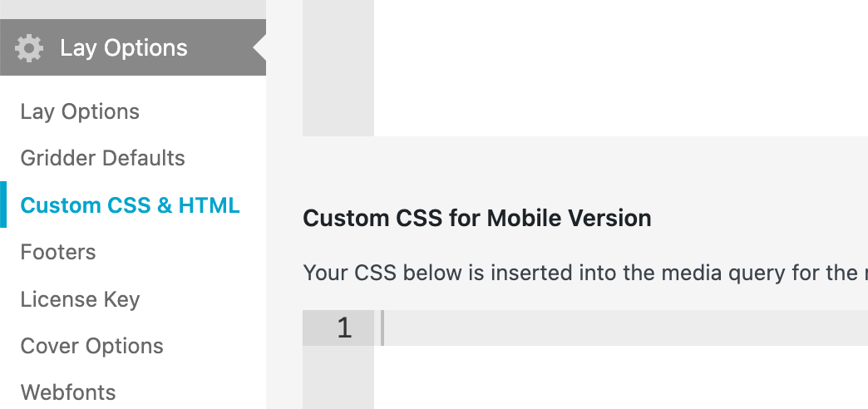This screenshot has width=868, height=409.
Task: Click the upper code editor's gray gutter
Action: pos(338,67)
